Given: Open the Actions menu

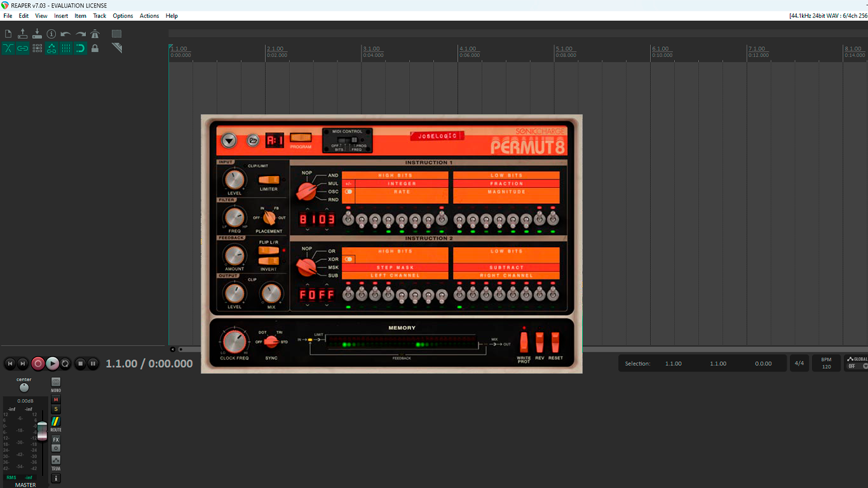Looking at the screenshot, I should 149,16.
